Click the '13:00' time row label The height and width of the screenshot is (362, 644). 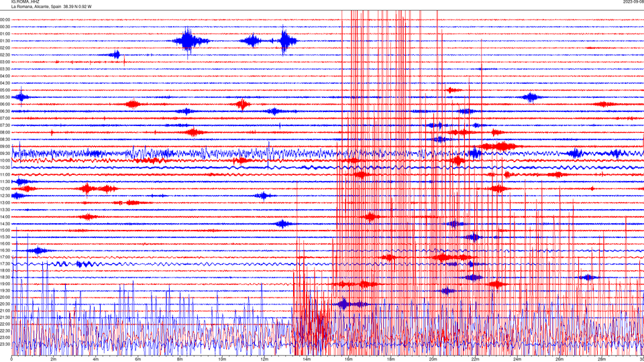pyautogui.click(x=5, y=202)
